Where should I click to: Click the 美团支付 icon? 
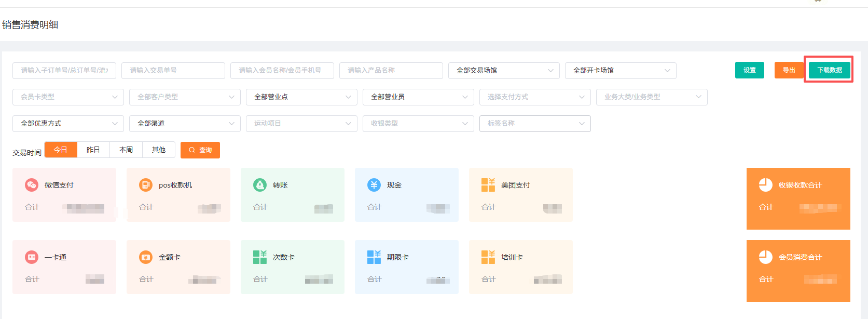point(488,185)
